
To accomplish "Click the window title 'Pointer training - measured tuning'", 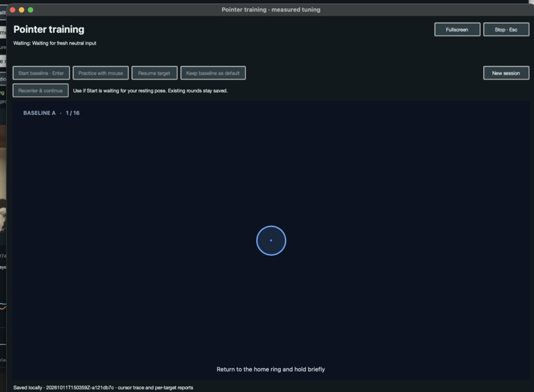I will click(270, 10).
